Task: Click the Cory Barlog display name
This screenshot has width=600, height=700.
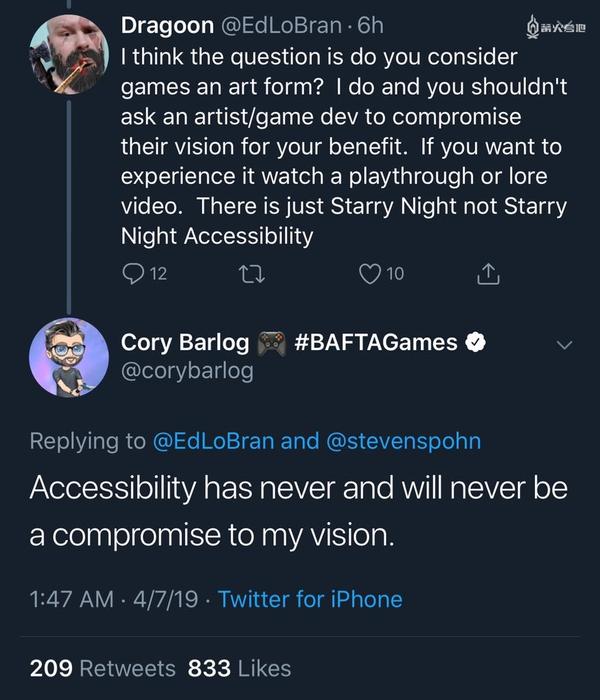Action: point(185,343)
